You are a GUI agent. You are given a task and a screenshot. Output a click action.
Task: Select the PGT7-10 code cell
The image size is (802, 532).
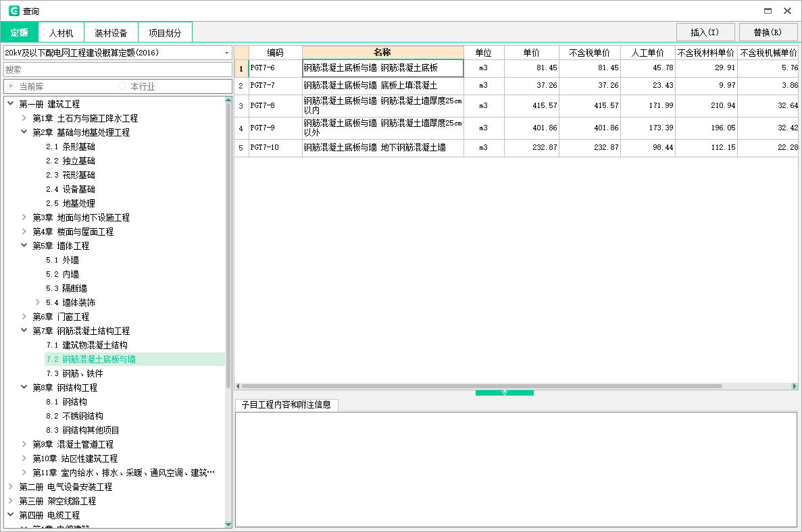point(275,147)
